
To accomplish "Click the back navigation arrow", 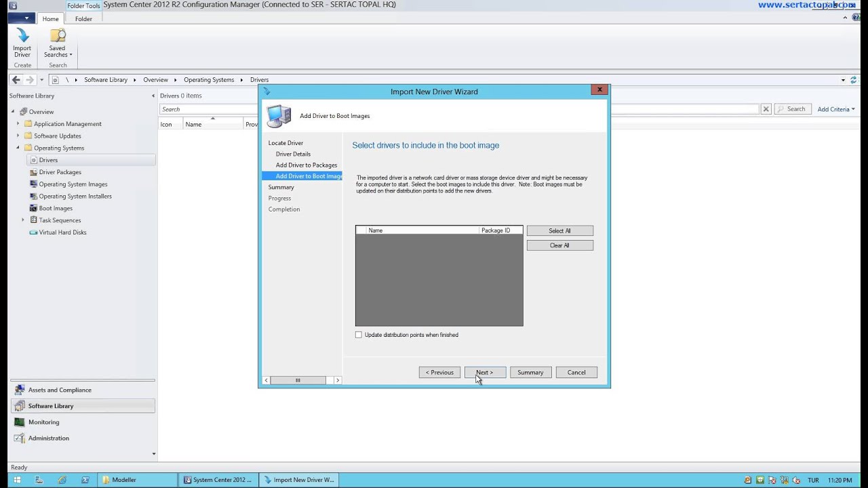I will point(16,80).
